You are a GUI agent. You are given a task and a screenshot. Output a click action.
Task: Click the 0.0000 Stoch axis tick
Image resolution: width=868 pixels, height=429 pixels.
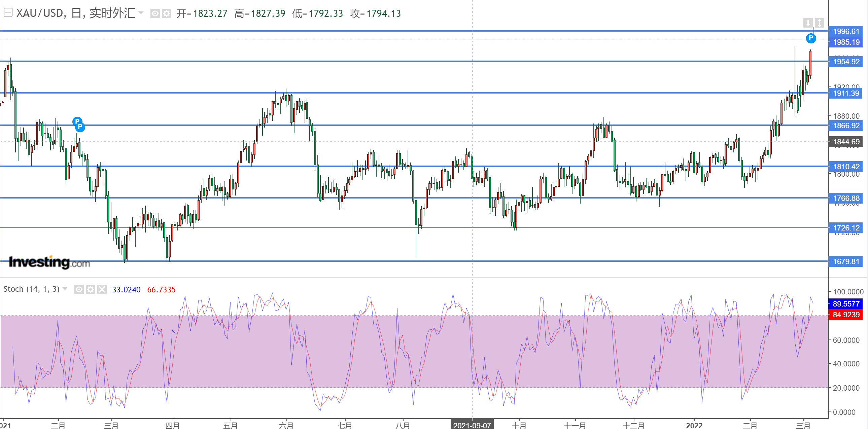[844, 413]
